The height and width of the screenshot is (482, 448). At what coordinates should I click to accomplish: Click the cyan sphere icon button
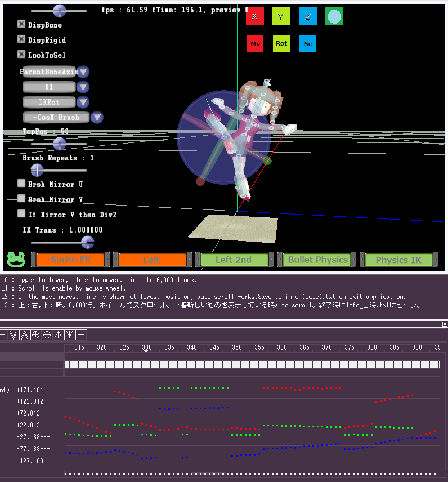tap(334, 17)
